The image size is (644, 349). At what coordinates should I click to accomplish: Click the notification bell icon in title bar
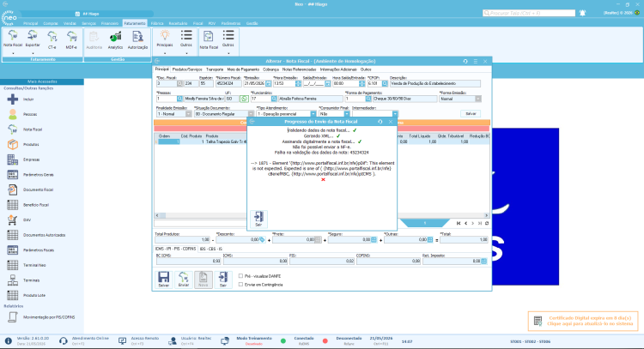point(582,13)
